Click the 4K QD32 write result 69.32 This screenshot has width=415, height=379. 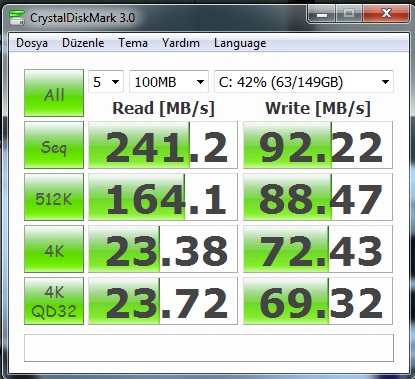tap(318, 301)
